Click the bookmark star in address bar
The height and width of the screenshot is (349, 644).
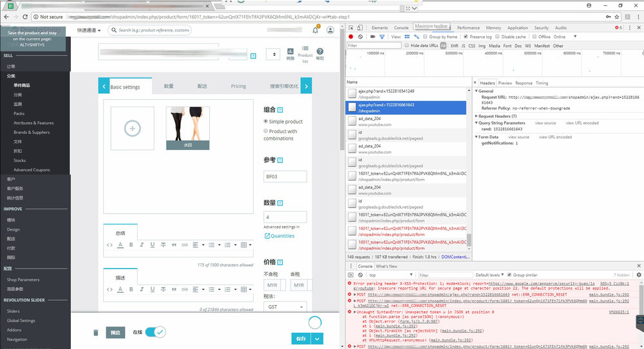coord(616,17)
